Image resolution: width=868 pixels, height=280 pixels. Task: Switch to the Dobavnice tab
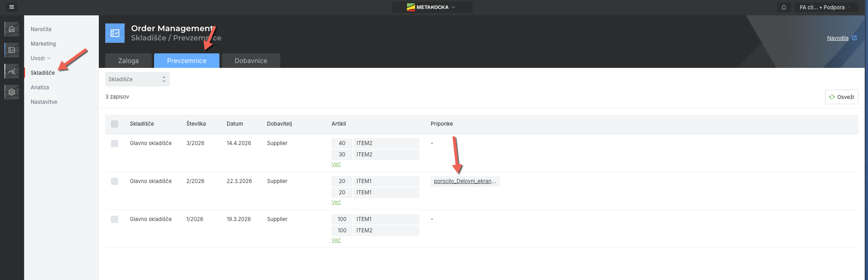point(250,61)
